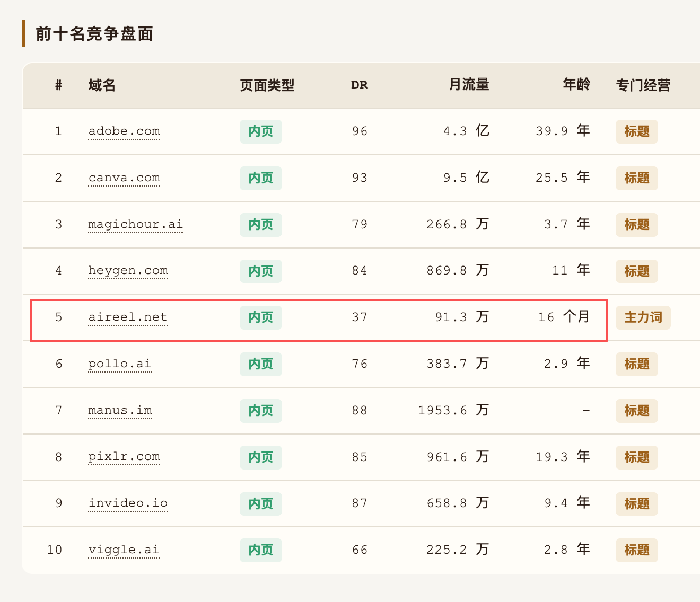The image size is (700, 602).
Task: Click the 月流量 column header
Action: 469,85
